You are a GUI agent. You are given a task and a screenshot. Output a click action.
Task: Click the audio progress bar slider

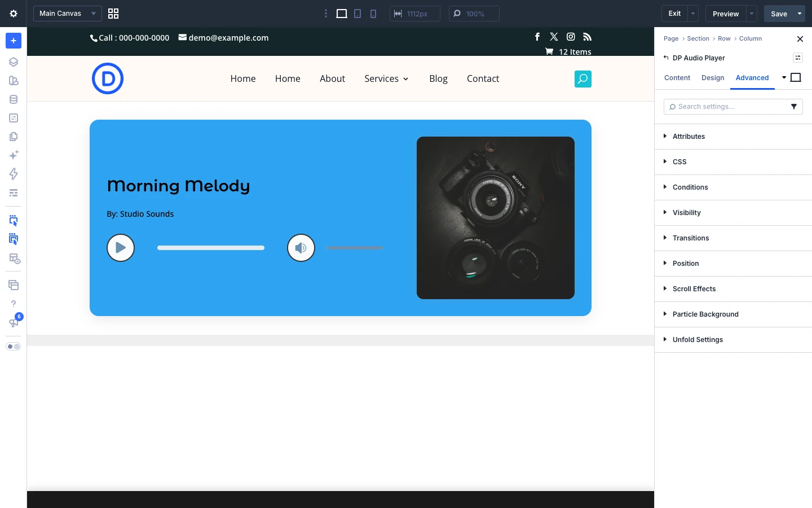[x=211, y=248]
